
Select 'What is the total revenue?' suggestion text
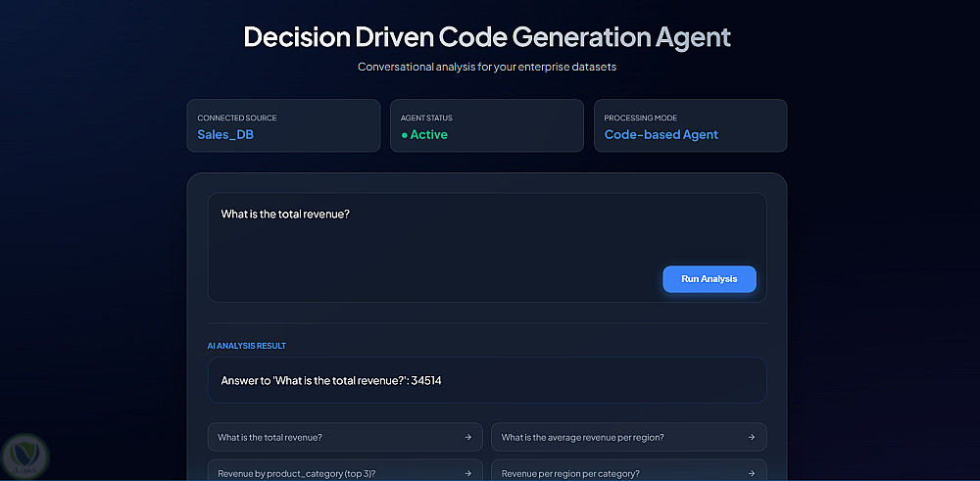point(270,437)
